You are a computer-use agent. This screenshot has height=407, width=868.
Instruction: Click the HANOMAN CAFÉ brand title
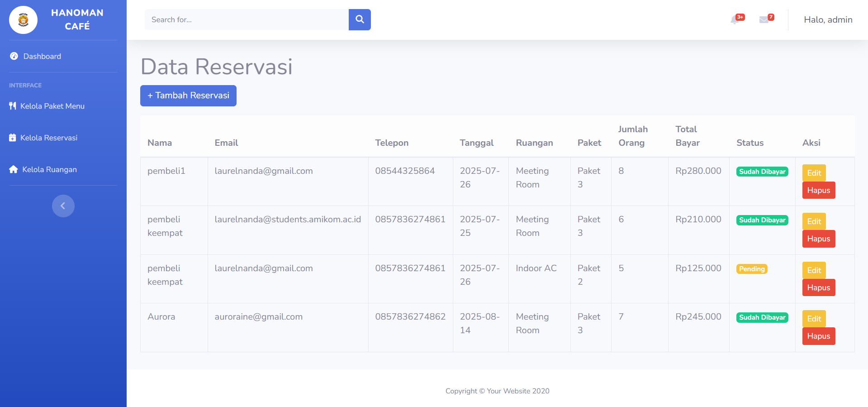[x=77, y=19]
